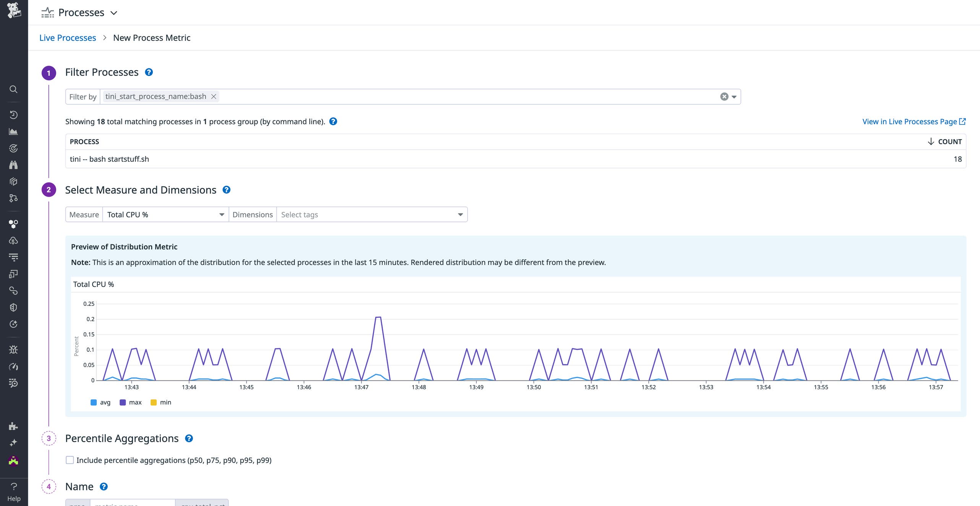Click step 1 circle marker
This screenshot has width=980, height=506.
point(49,73)
